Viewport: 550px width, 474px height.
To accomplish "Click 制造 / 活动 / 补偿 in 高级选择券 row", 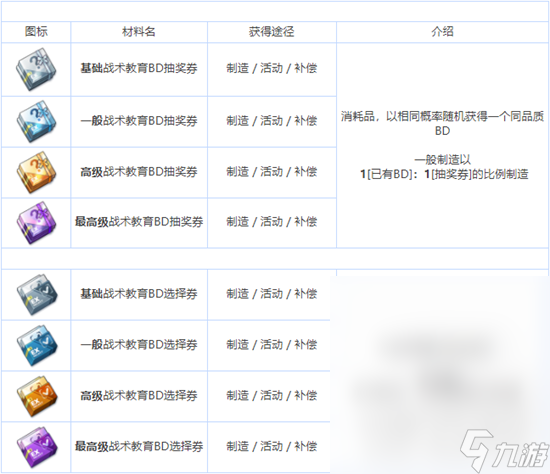I will point(271,395).
